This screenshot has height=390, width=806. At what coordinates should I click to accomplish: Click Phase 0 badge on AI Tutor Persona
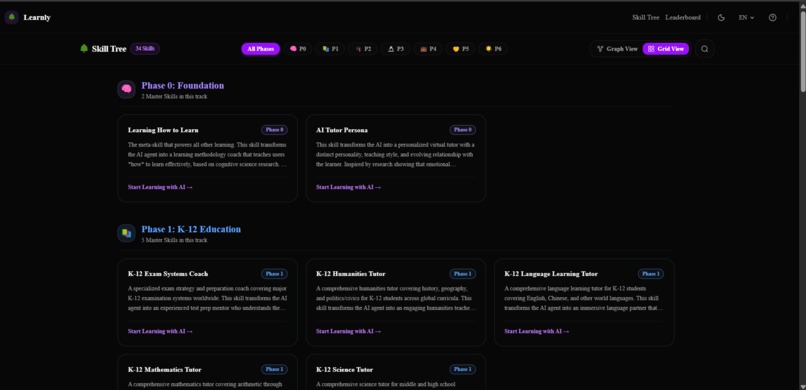[x=463, y=130]
